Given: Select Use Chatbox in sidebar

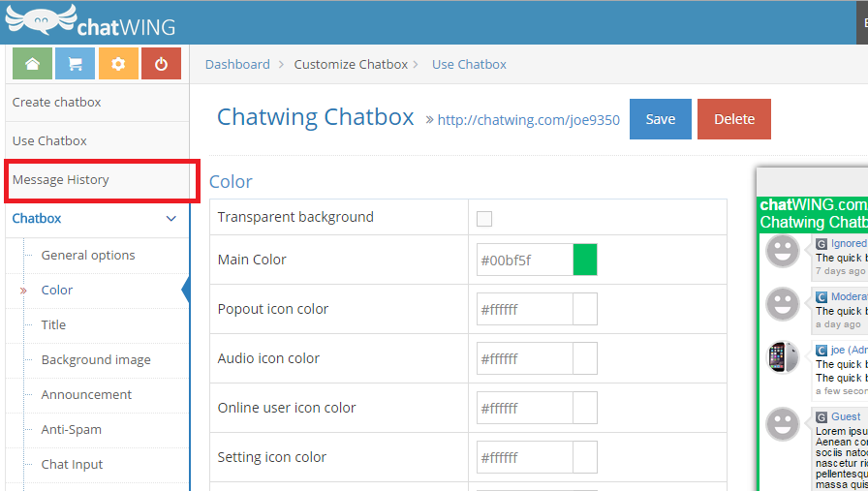Looking at the screenshot, I should click(98, 141).
